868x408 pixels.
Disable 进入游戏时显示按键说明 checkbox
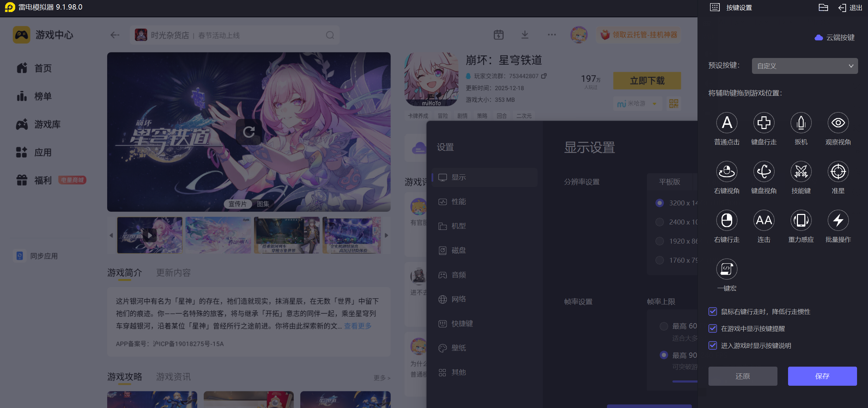tap(713, 345)
